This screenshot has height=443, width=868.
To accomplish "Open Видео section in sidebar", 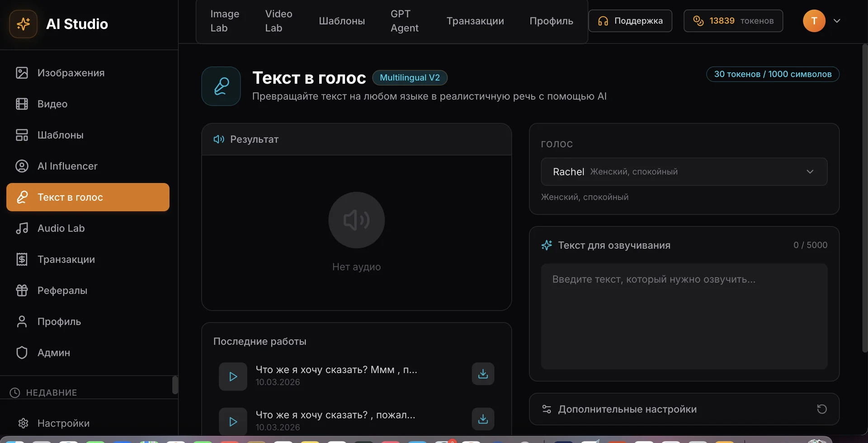I will [x=88, y=104].
